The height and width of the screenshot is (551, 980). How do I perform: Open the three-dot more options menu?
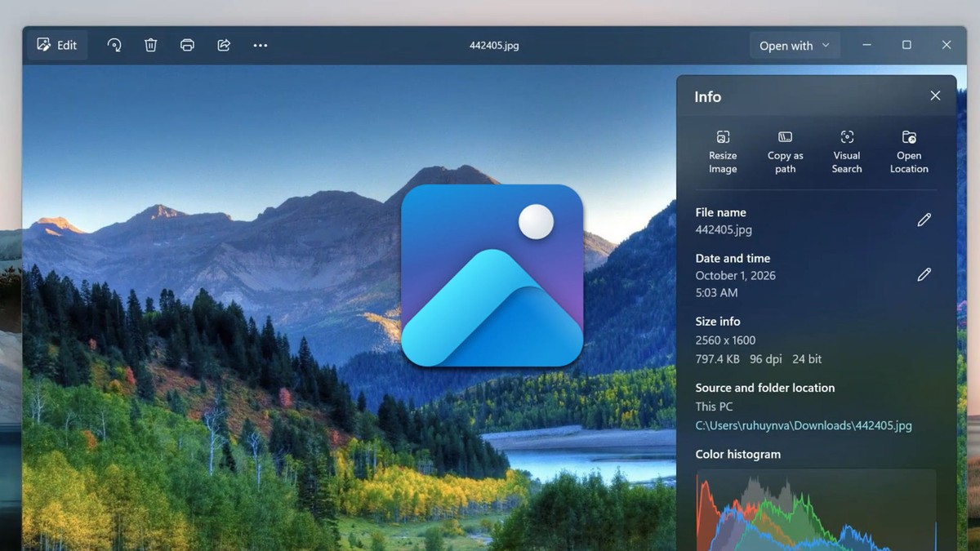pos(261,46)
